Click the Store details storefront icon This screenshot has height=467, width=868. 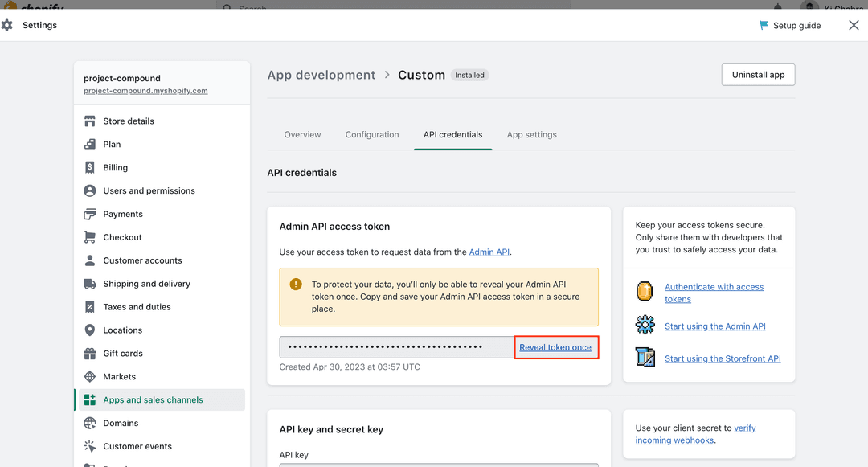[90, 121]
